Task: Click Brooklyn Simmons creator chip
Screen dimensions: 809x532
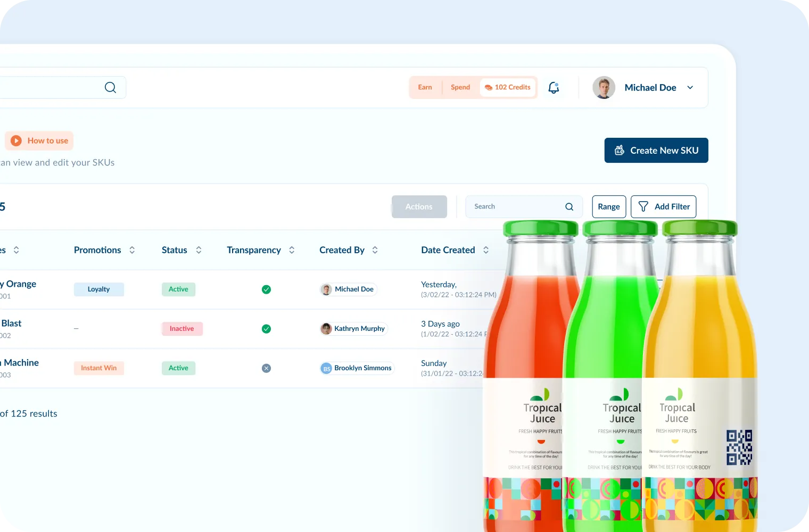Action: pos(357,368)
